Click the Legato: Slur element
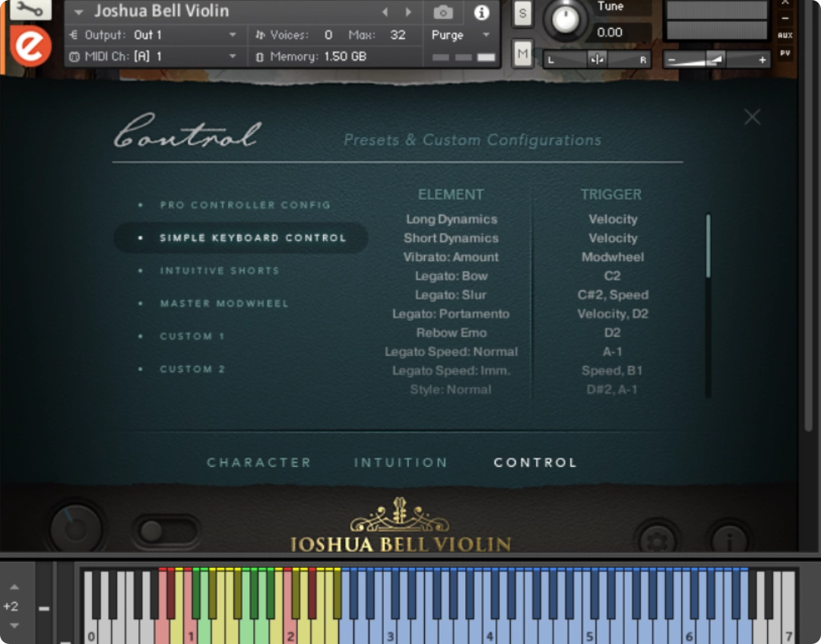This screenshot has width=821, height=644. tap(452, 295)
